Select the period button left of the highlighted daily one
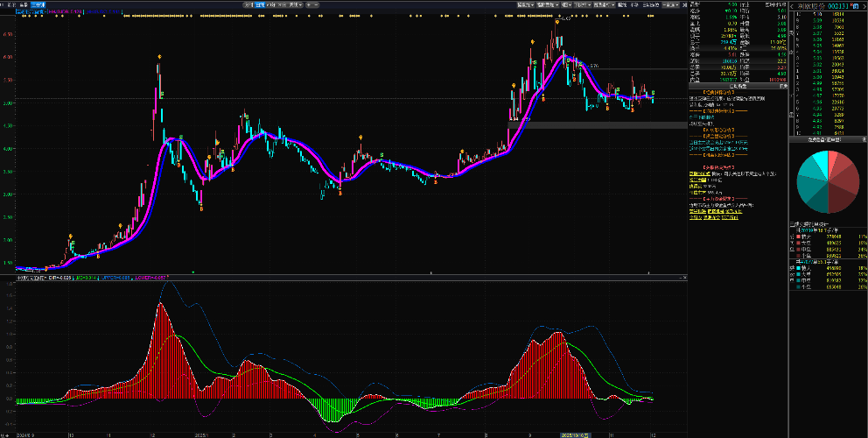The image size is (868, 438). click(248, 4)
